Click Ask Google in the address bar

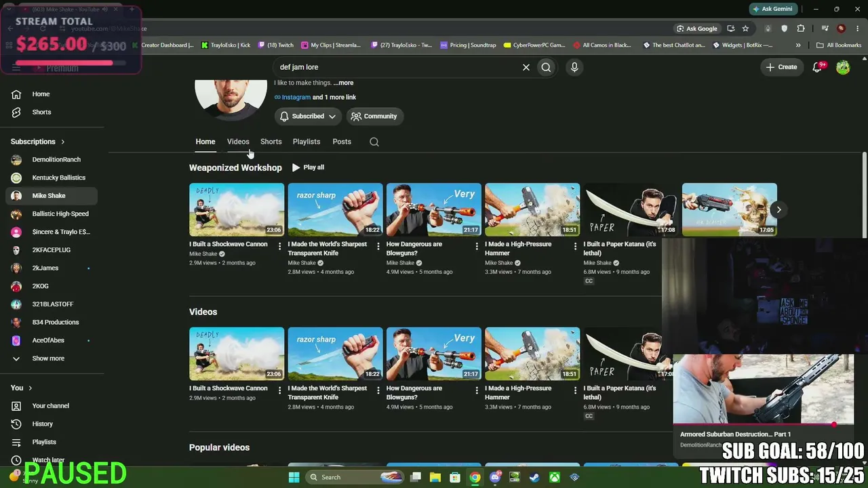coord(697,28)
